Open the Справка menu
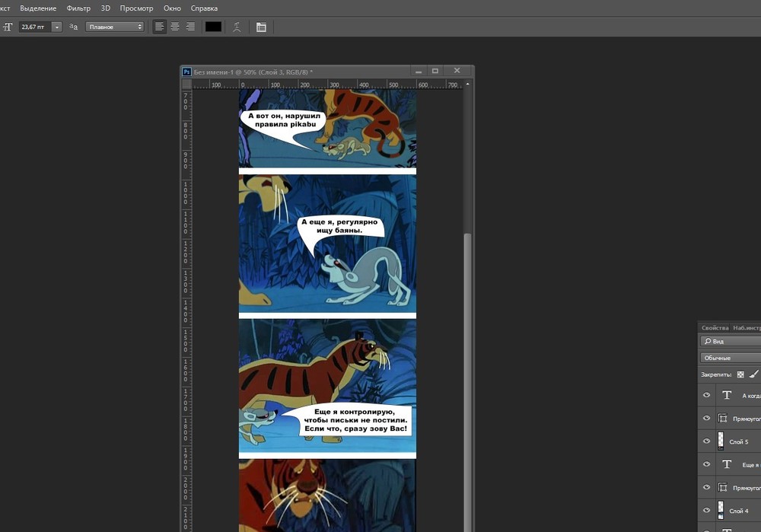 204,8
